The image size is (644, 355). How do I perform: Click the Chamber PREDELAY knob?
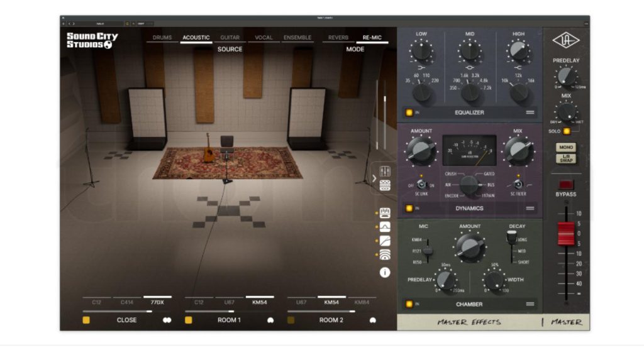pos(446,281)
